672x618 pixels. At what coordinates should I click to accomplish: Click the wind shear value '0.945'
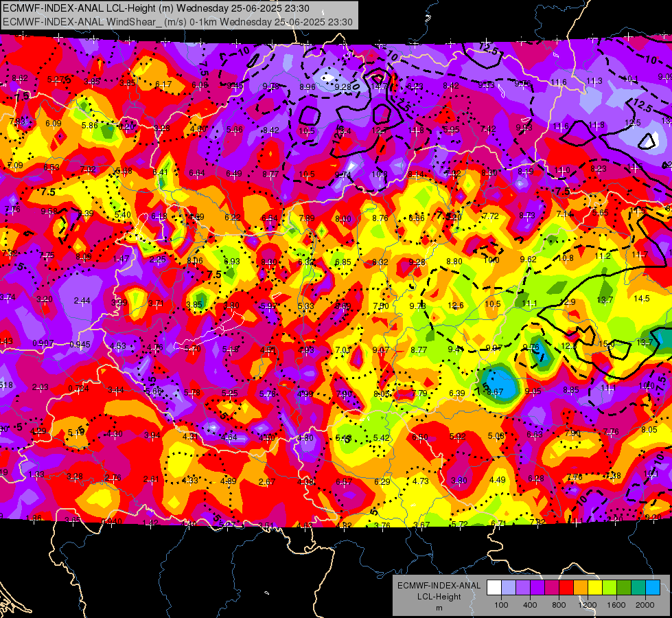[80, 345]
